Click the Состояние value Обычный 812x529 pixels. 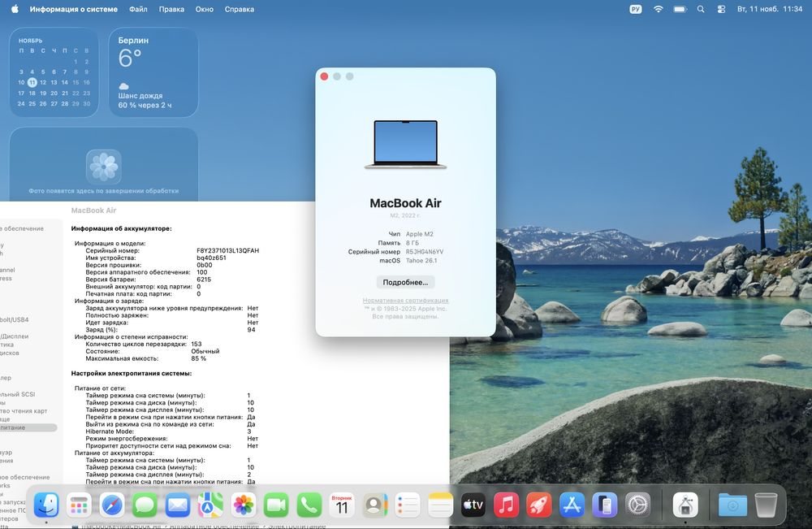coord(205,351)
